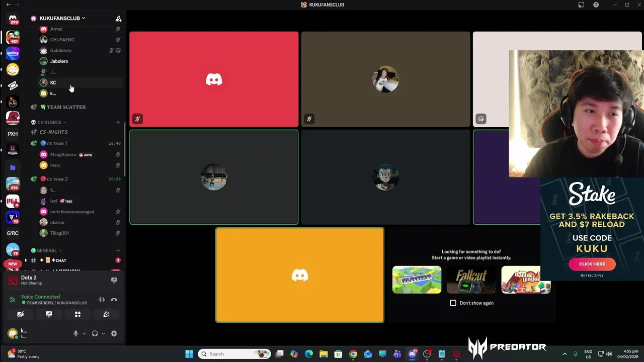Image resolution: width=644 pixels, height=362 pixels.
Task: Open the server folder icon
Action: [13, 167]
